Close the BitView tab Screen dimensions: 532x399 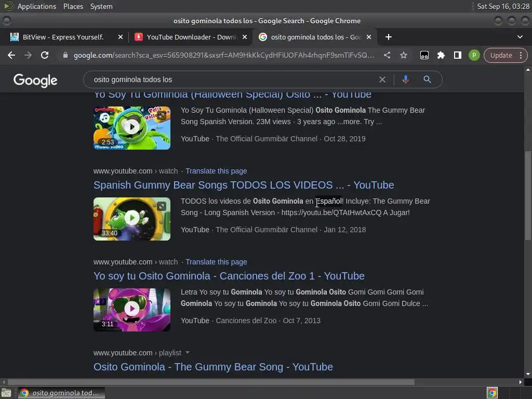(120, 37)
